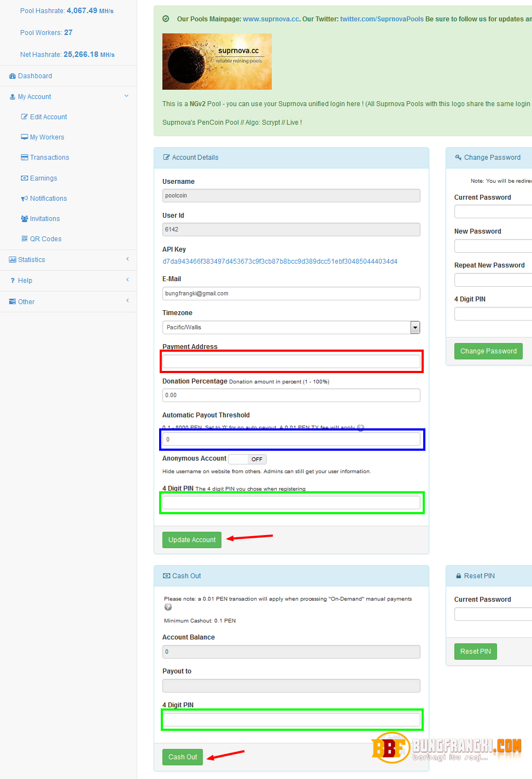Screen dimensions: 532x779
Task: Expand the Statistics menu chevron
Action: [x=127, y=259]
